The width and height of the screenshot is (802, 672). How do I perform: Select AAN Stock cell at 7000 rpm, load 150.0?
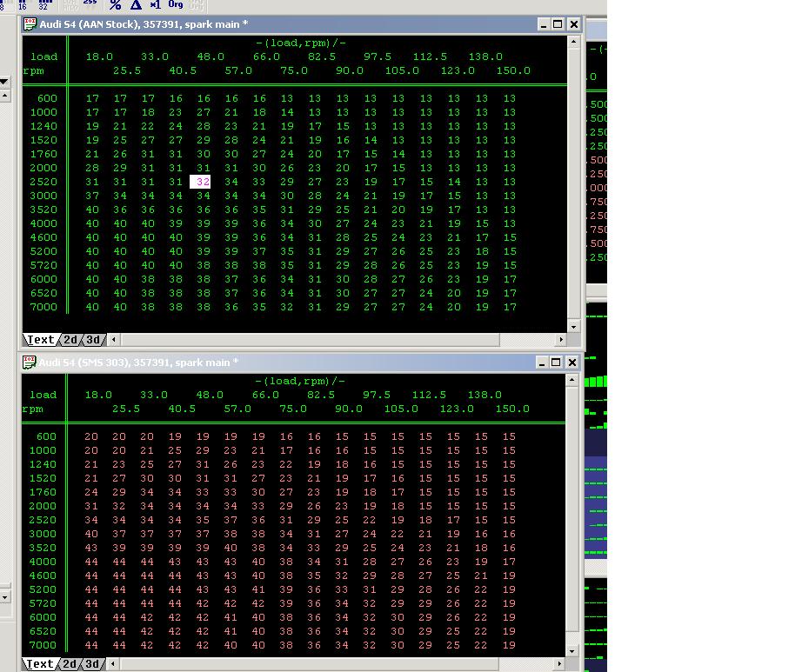tap(510, 308)
